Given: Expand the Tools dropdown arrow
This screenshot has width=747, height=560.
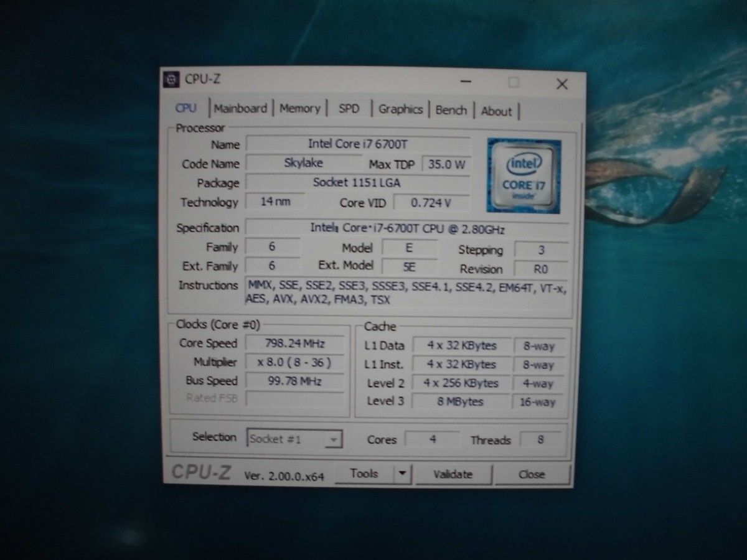Looking at the screenshot, I should (x=403, y=474).
